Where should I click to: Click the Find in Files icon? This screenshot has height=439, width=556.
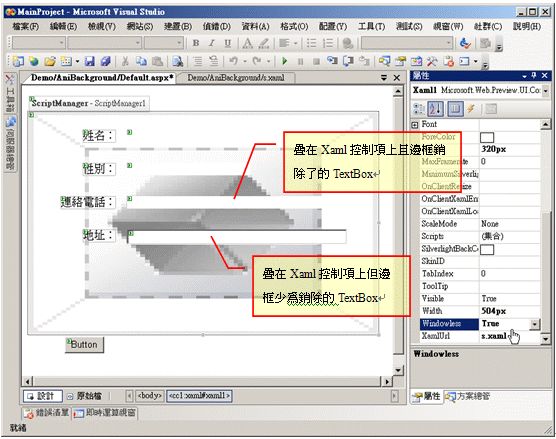point(177,61)
